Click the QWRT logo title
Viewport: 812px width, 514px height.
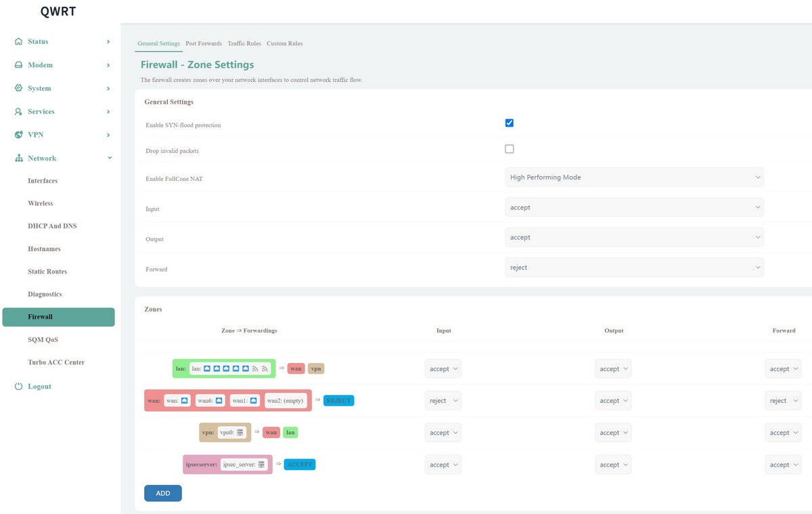pyautogui.click(x=58, y=12)
